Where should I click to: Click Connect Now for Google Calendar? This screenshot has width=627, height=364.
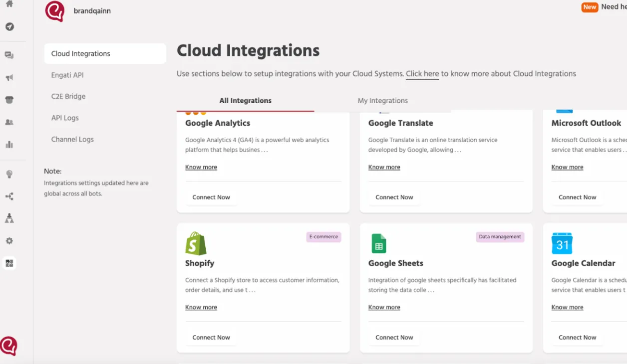pyautogui.click(x=578, y=338)
